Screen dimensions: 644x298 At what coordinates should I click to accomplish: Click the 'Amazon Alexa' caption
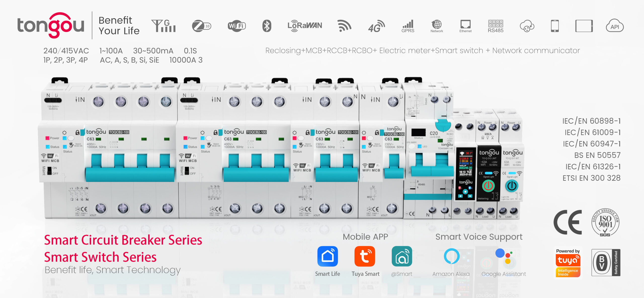point(451,274)
